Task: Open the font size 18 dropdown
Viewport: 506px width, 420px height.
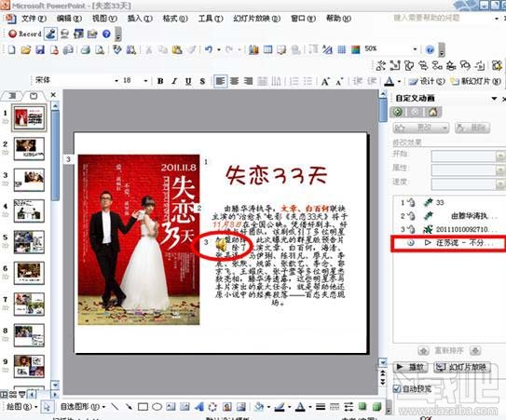Action: [145, 81]
